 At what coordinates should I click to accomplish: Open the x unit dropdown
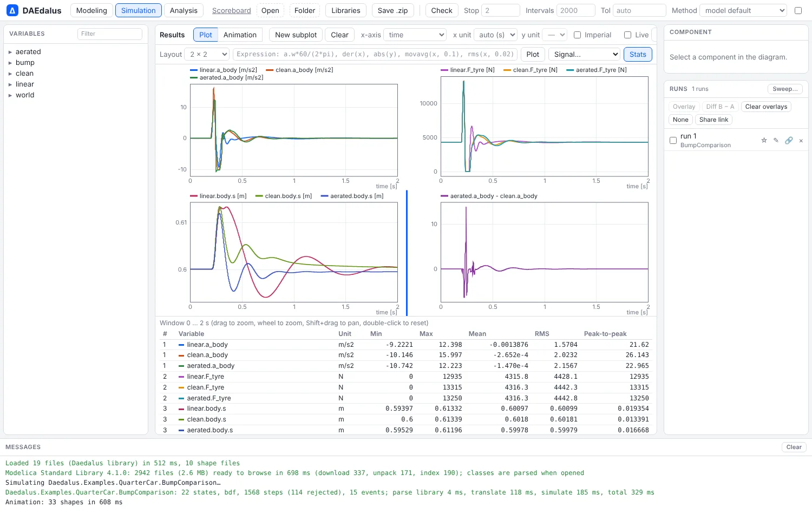(495, 35)
